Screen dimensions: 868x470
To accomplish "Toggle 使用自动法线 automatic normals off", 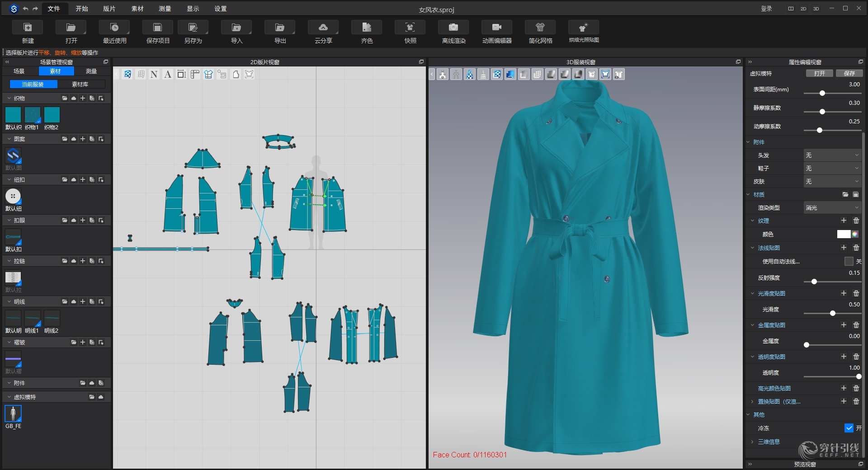I will (849, 262).
